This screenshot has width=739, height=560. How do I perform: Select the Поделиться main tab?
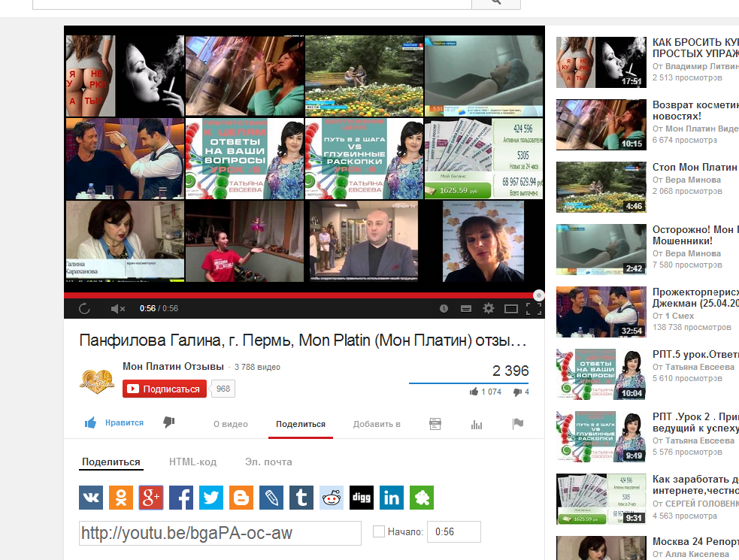click(301, 424)
